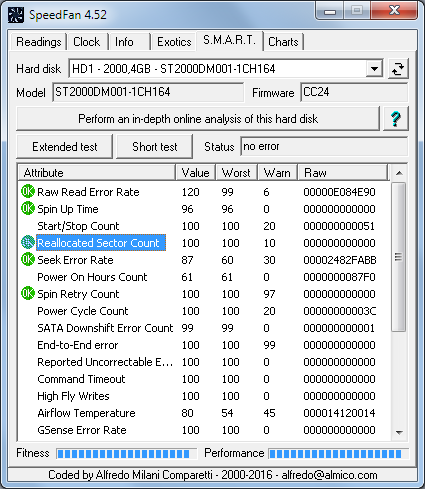Click raw value 00000E084E90
Screen dimensions: 425x489
(x=339, y=192)
